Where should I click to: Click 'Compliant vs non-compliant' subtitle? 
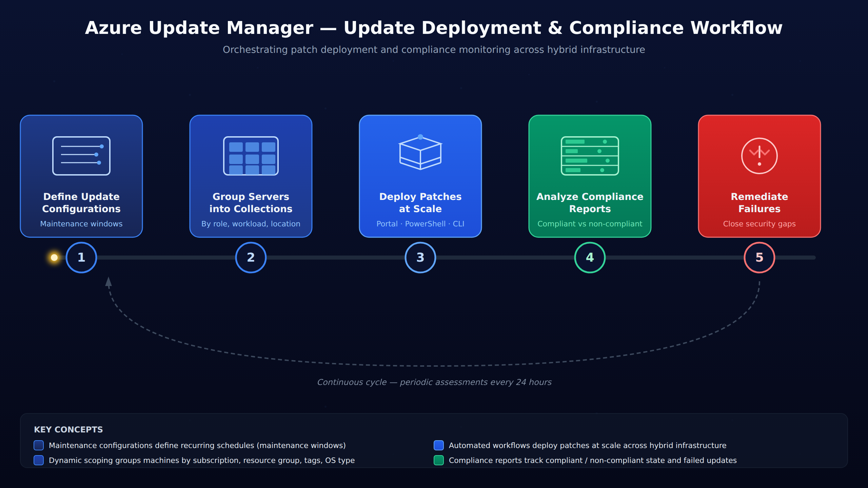tap(590, 224)
